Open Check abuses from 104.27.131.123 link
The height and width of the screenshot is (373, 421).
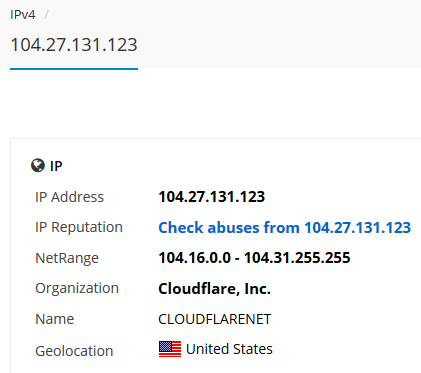coord(285,228)
